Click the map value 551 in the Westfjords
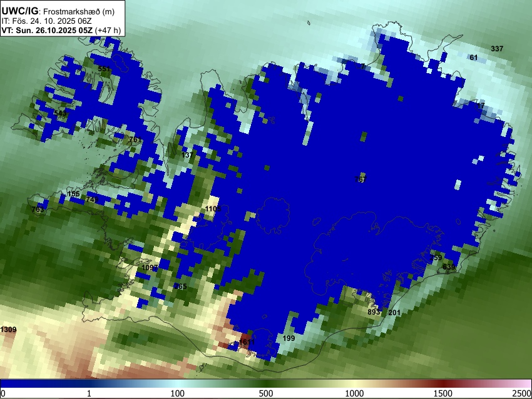The image size is (532, 399). 104,69
